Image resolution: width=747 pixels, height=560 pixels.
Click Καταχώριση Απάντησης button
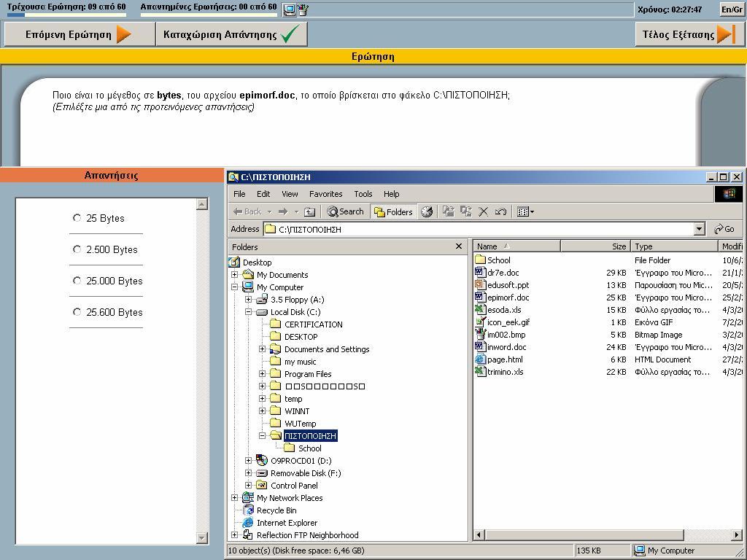(231, 34)
